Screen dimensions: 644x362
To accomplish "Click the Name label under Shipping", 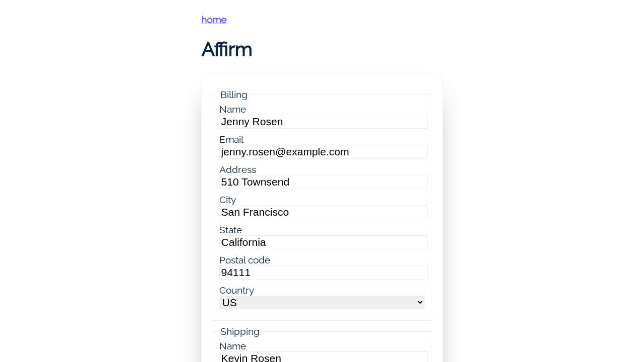I will pyautogui.click(x=232, y=346).
